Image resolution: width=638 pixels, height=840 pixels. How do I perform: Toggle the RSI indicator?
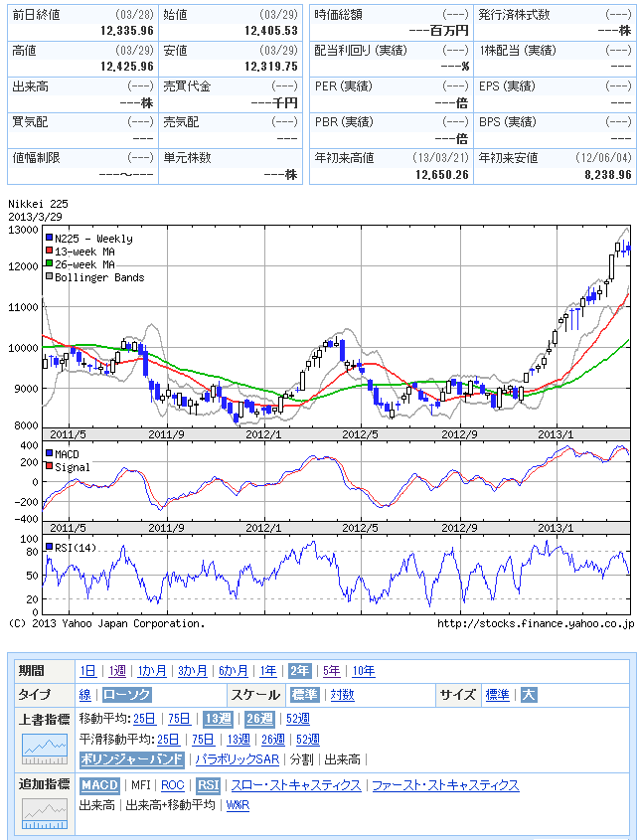pos(208,785)
